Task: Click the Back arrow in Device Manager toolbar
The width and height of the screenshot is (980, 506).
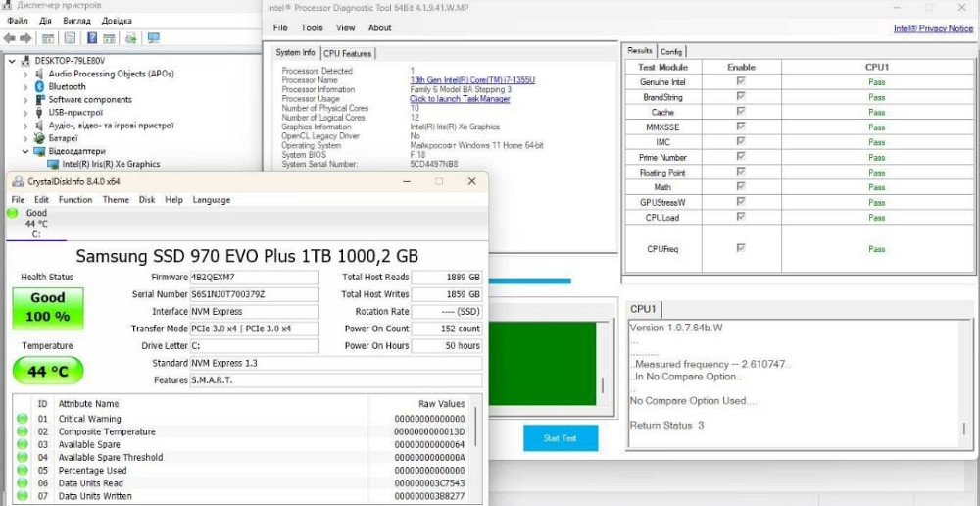Action: coord(9,38)
